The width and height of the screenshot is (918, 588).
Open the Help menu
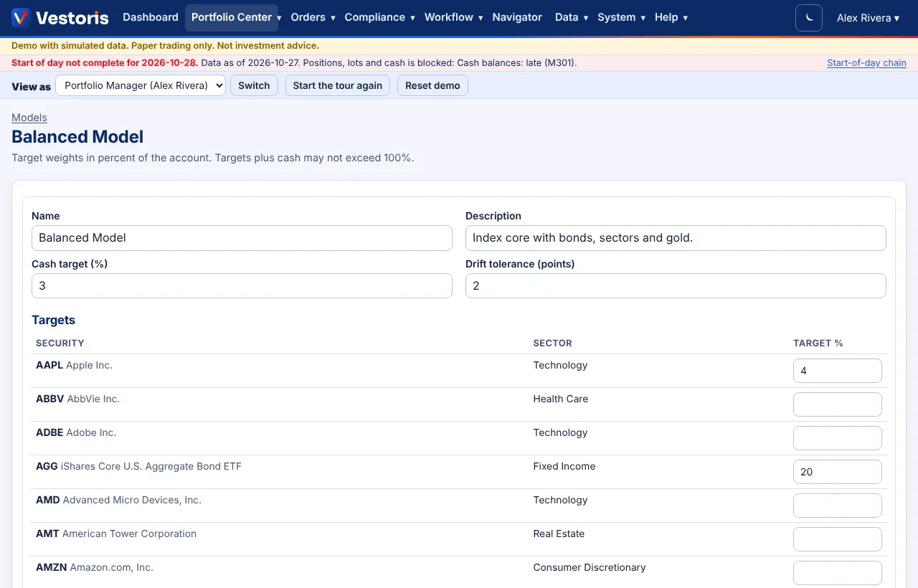671,17
